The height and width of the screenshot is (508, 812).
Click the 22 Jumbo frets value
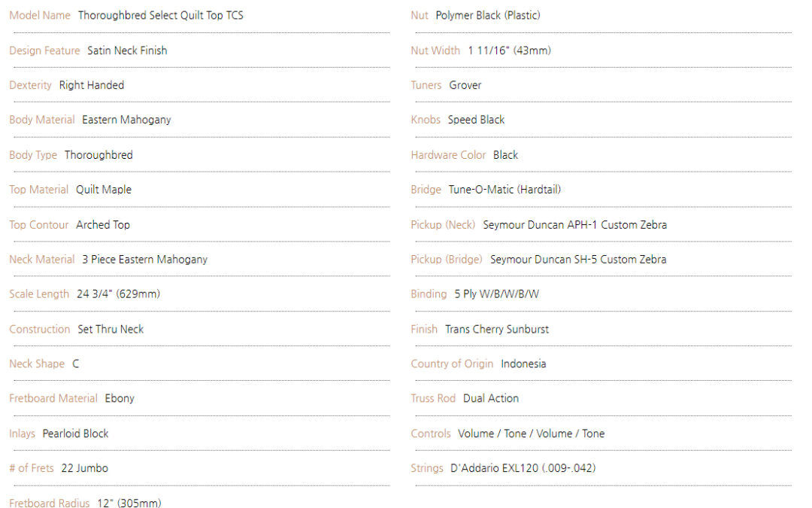click(x=84, y=468)
